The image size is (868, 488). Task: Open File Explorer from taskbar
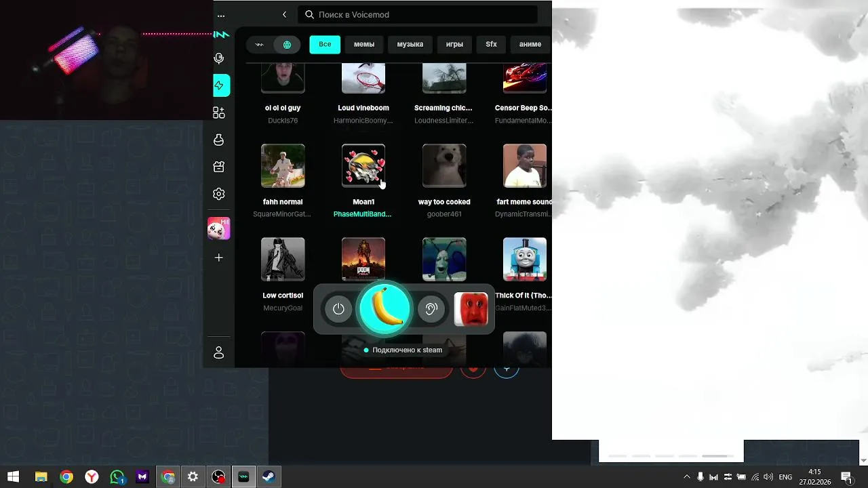[x=41, y=476]
